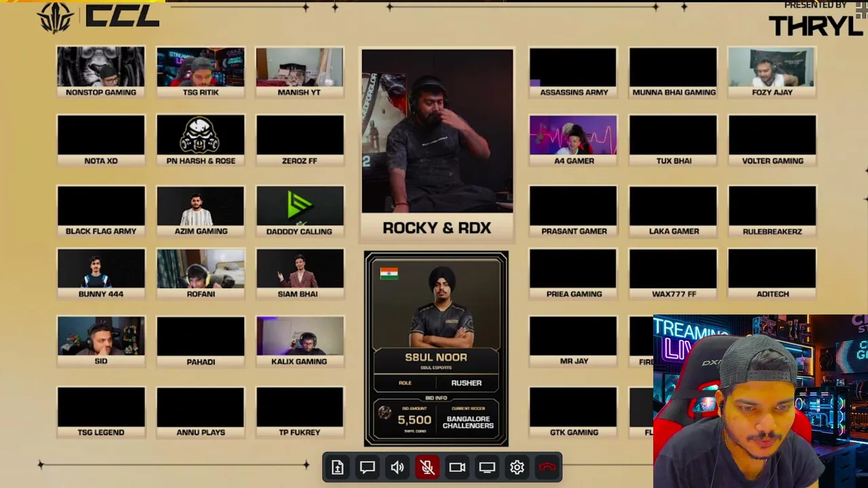Select the A4 Gamer video tile
This screenshot has width=868, height=488.
pyautogui.click(x=573, y=141)
